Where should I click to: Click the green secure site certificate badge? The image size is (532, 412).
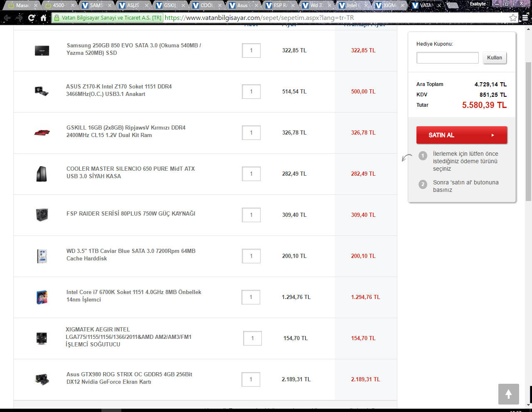tap(108, 18)
